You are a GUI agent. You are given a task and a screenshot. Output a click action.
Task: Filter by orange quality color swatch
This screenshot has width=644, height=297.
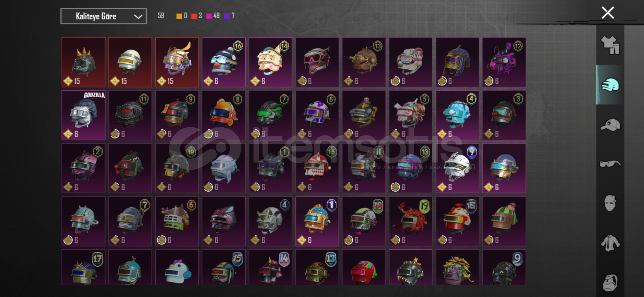[179, 16]
